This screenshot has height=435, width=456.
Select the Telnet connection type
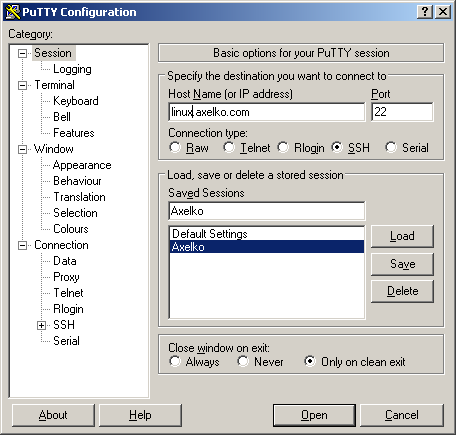(x=229, y=147)
